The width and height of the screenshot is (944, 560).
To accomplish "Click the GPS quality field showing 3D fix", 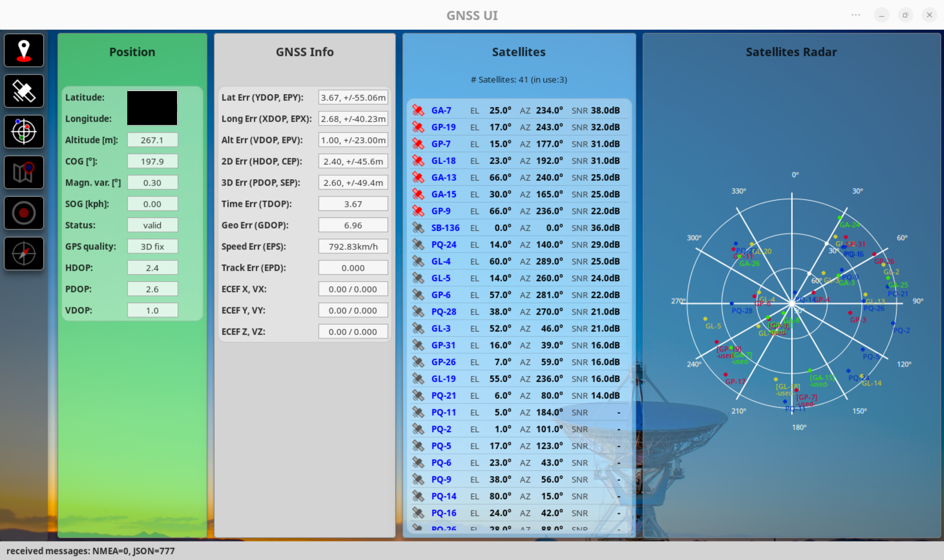I will coord(152,246).
